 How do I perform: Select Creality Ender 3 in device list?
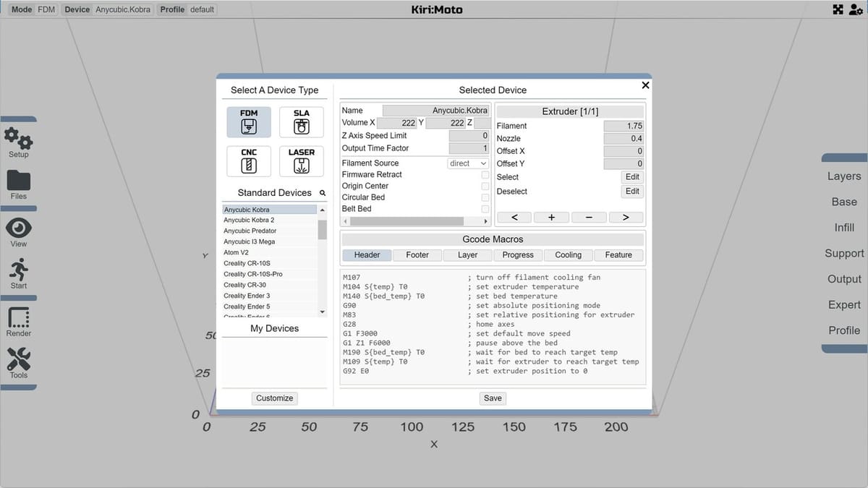(270, 296)
